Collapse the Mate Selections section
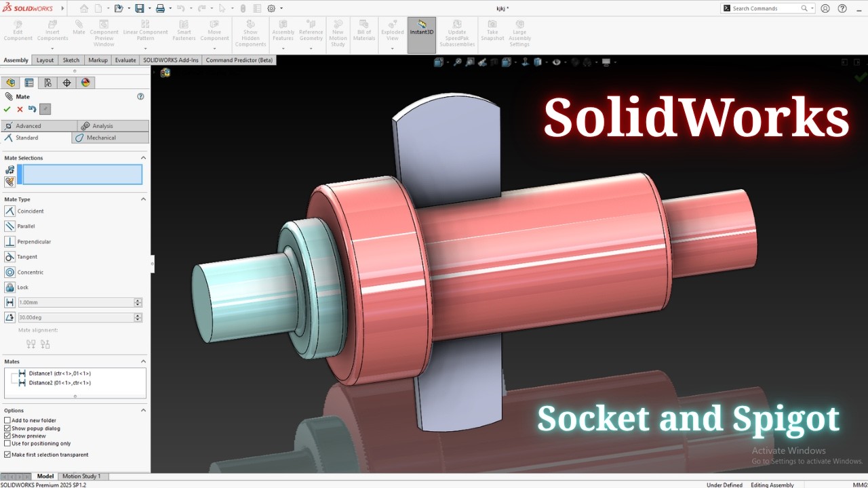 coord(143,158)
